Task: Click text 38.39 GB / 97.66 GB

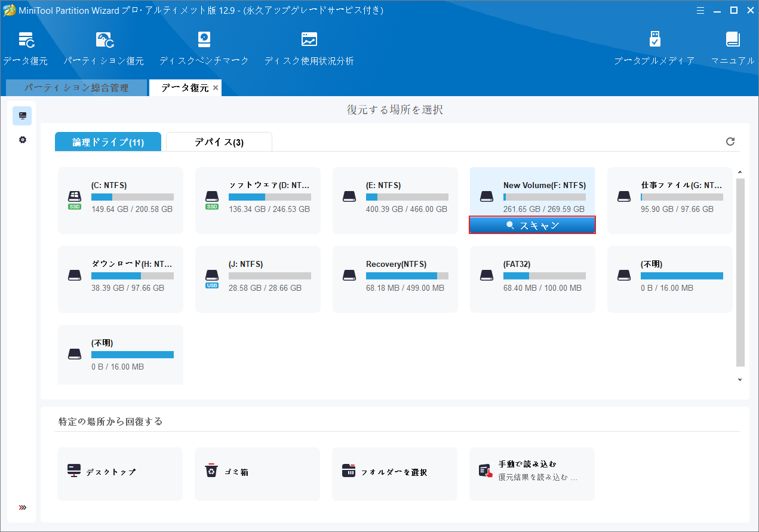Action: [x=128, y=288]
